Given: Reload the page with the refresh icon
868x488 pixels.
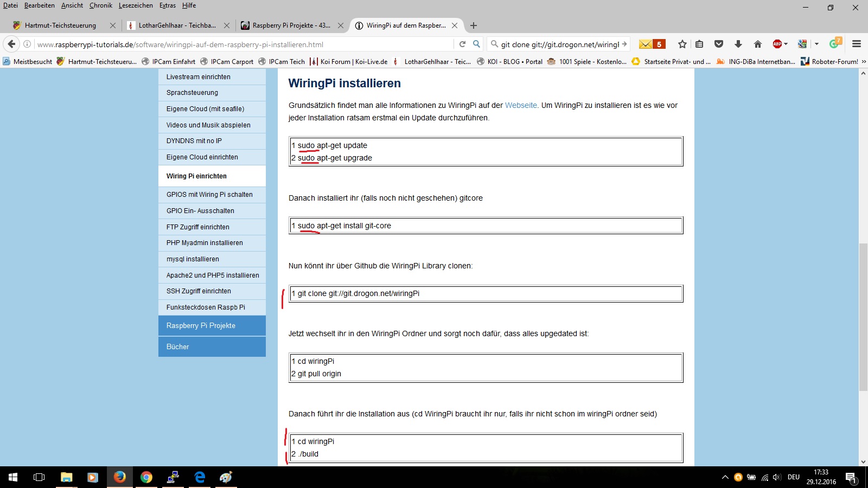Looking at the screenshot, I should (x=462, y=44).
